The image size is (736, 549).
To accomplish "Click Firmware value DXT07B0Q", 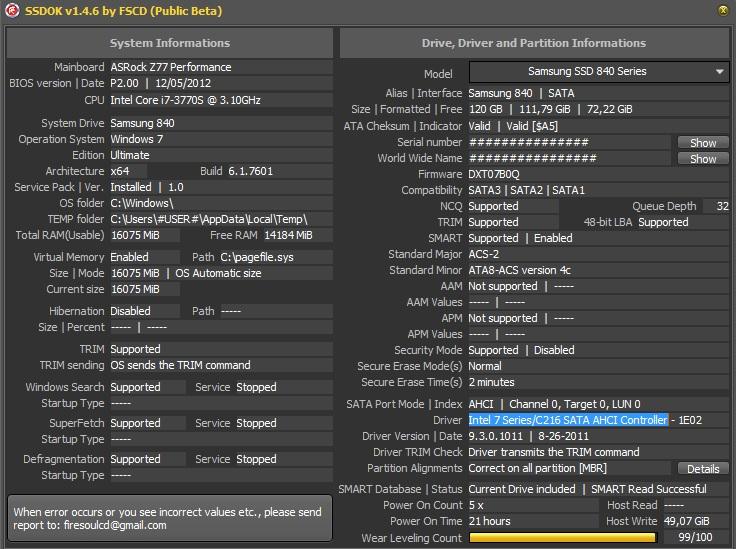I will pyautogui.click(x=494, y=174).
